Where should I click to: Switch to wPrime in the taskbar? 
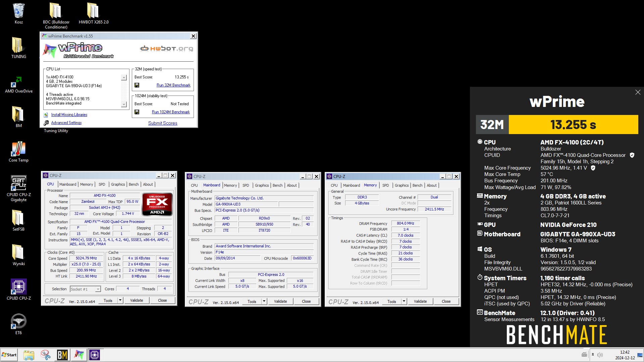point(79,355)
